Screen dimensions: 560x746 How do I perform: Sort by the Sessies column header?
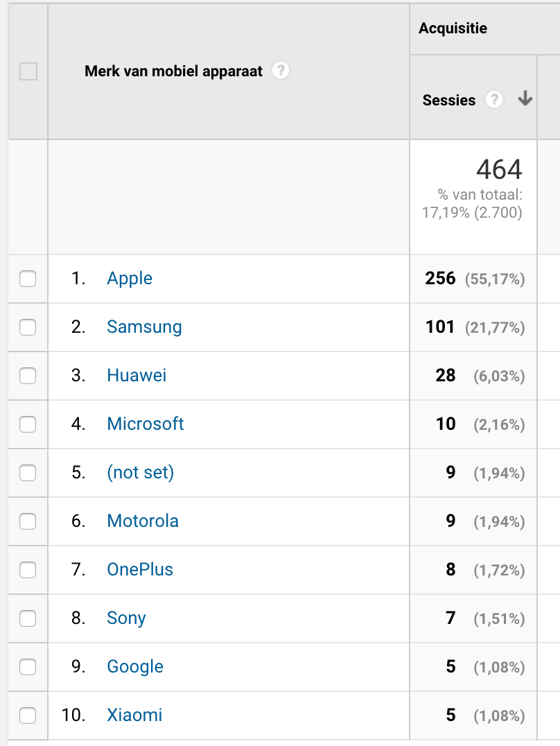pyautogui.click(x=448, y=101)
